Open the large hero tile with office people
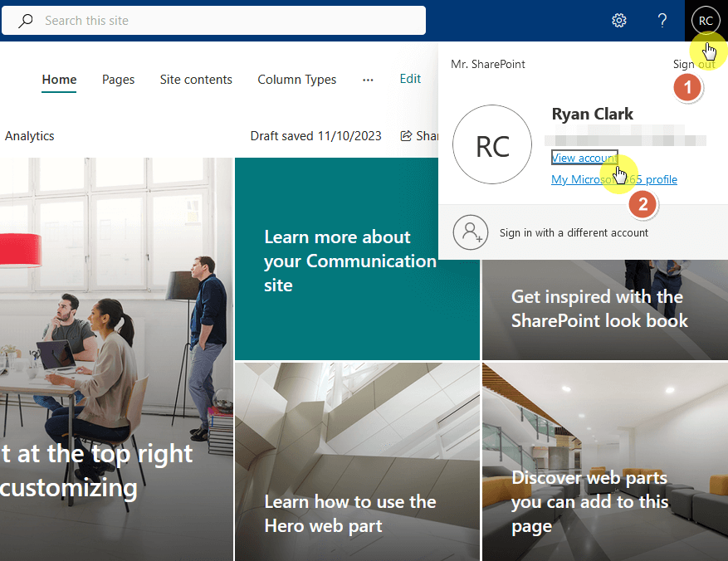 click(x=116, y=359)
